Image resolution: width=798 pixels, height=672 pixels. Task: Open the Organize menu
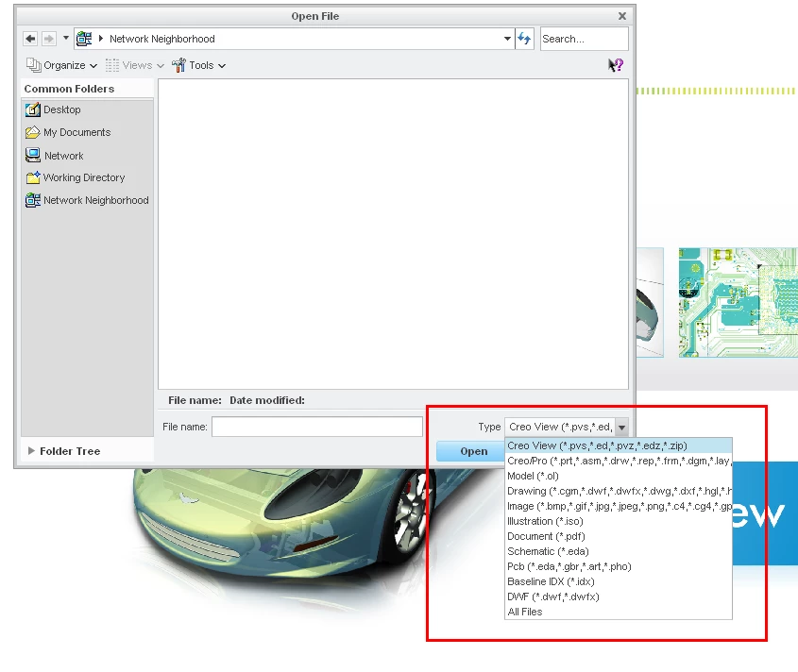[x=61, y=65]
